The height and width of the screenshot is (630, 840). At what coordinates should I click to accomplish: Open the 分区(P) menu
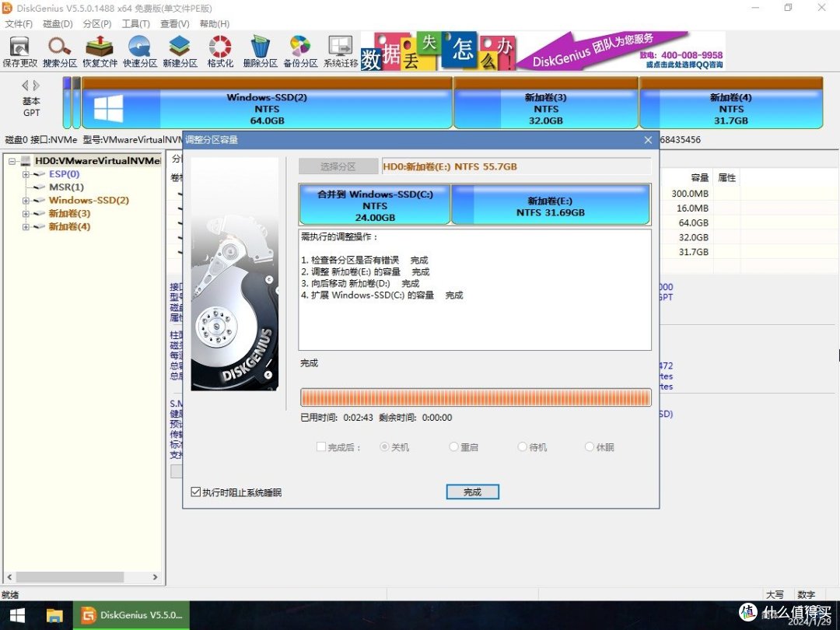[97, 23]
